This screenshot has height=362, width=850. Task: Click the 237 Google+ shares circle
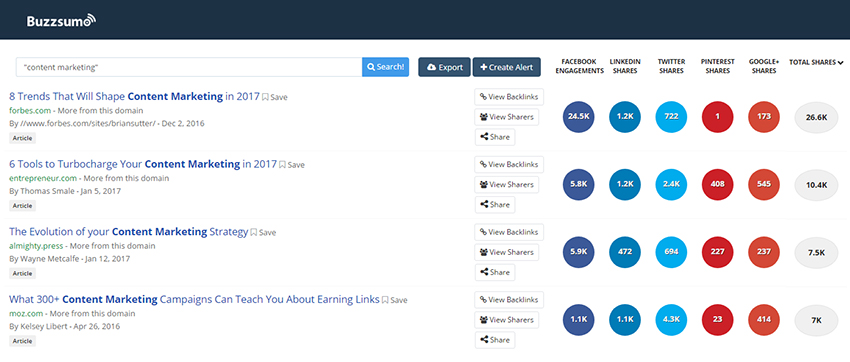point(764,253)
